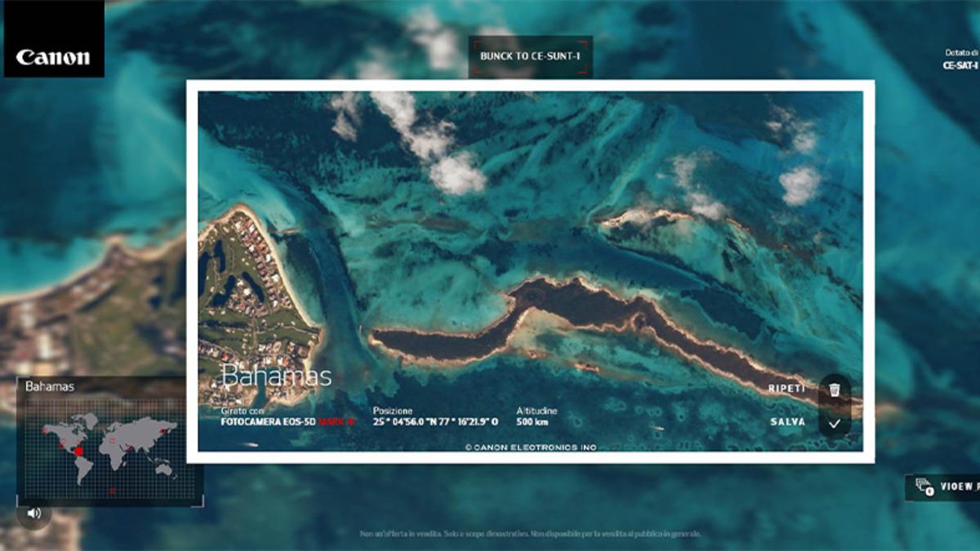Click the large Bahamas title on photo

276,376
